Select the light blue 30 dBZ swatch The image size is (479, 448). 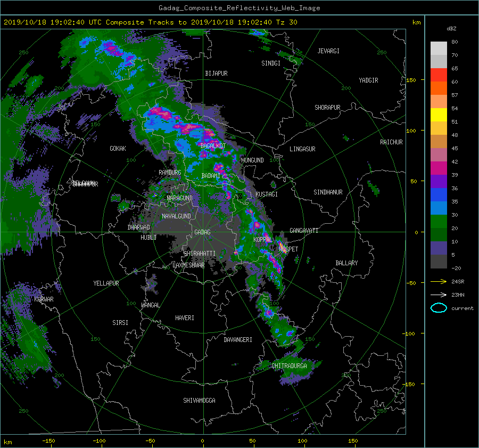coord(439,208)
